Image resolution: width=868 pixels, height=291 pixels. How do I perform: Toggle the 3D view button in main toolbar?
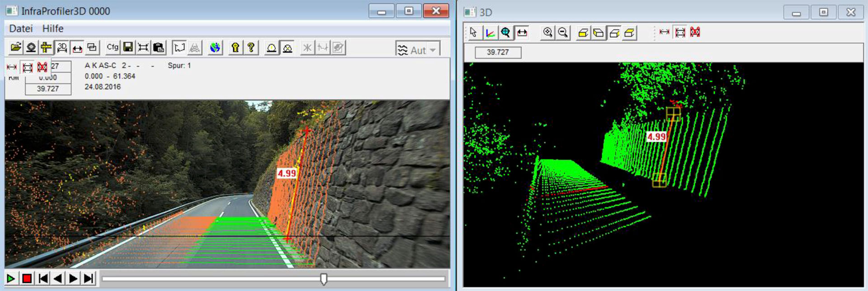pos(62,48)
